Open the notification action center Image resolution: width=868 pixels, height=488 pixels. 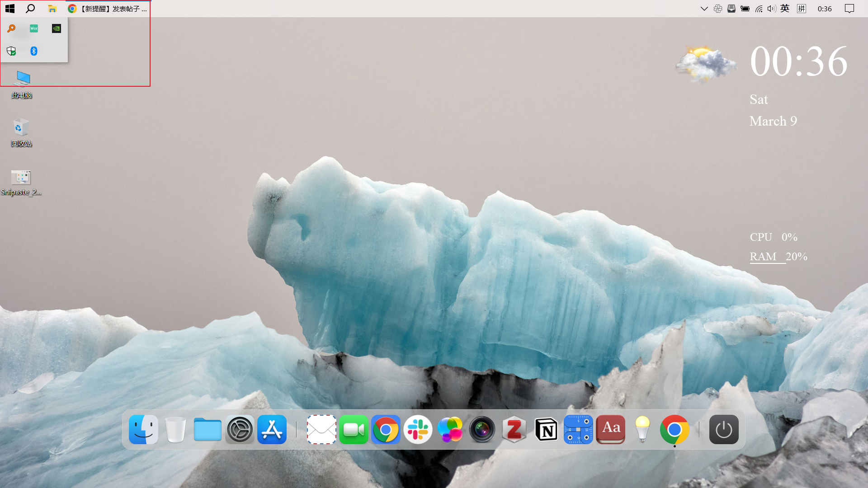[x=849, y=9]
